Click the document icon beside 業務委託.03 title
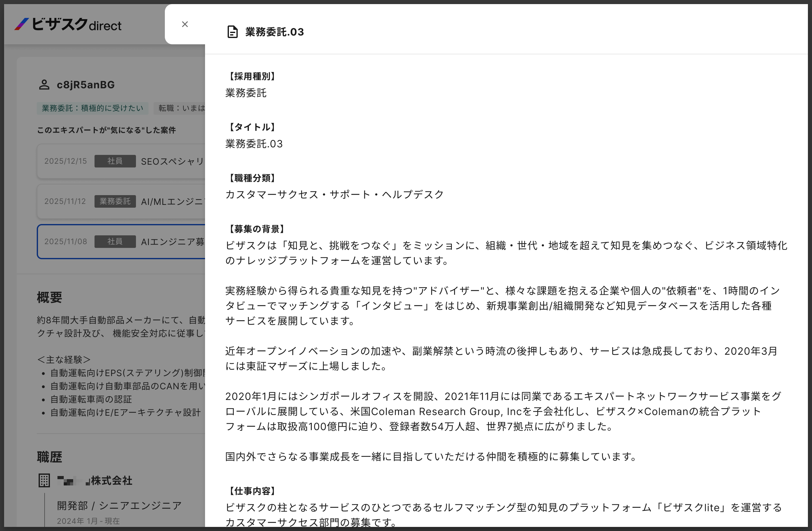This screenshot has width=812, height=531. [232, 32]
